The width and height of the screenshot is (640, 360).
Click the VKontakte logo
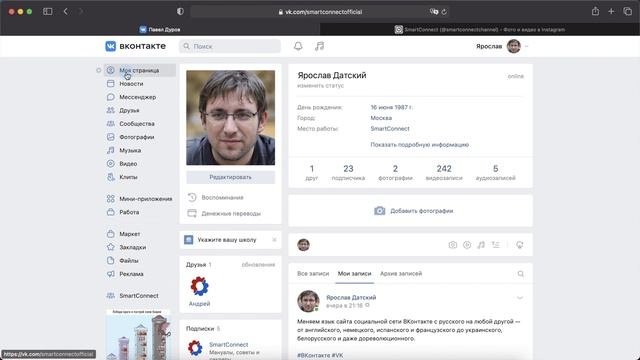click(x=136, y=46)
